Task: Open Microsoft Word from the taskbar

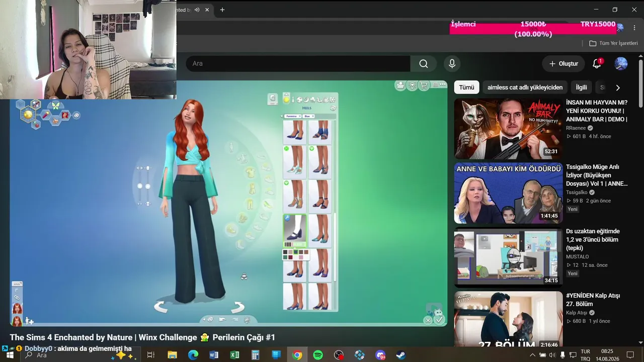Action: [214, 355]
